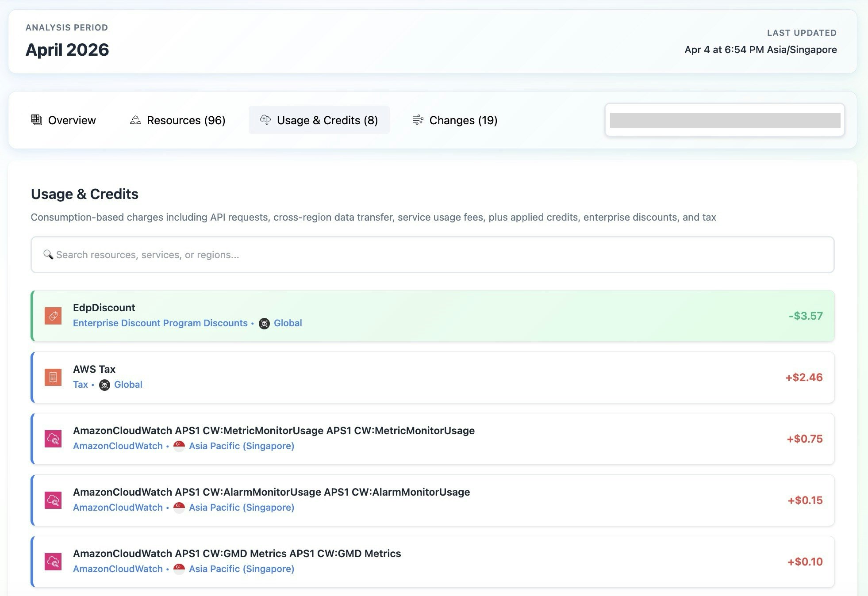Click the Global icon in EdpDiscount row
The height and width of the screenshot is (596, 868).
(264, 324)
